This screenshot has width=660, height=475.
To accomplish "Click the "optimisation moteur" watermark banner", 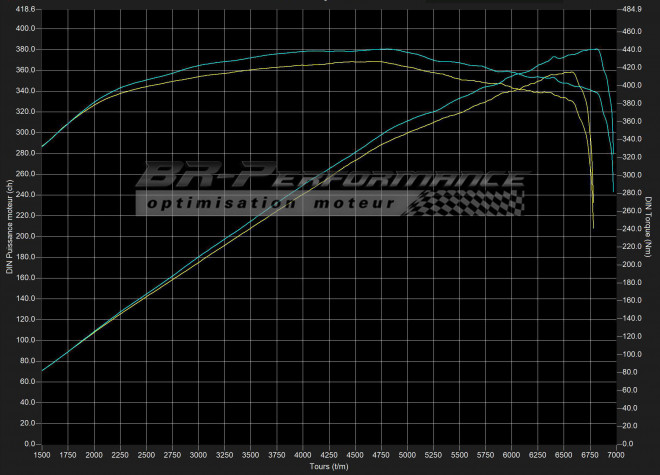I will pyautogui.click(x=270, y=203).
